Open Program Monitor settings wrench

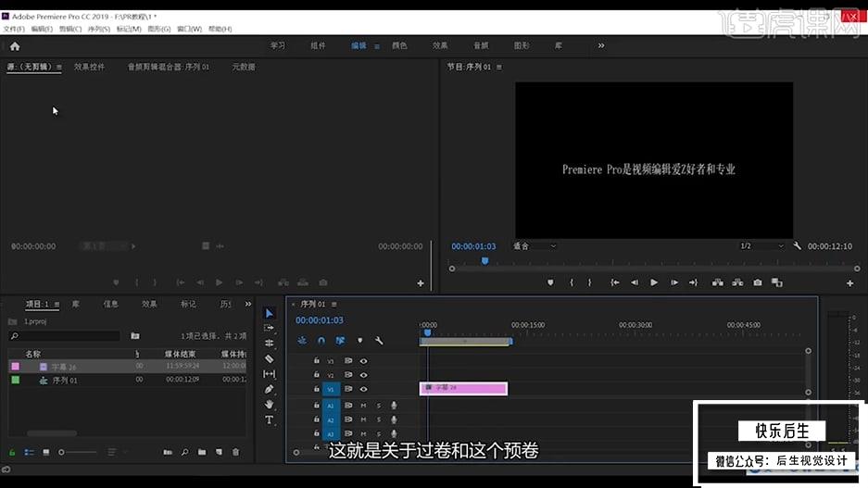pyautogui.click(x=797, y=245)
